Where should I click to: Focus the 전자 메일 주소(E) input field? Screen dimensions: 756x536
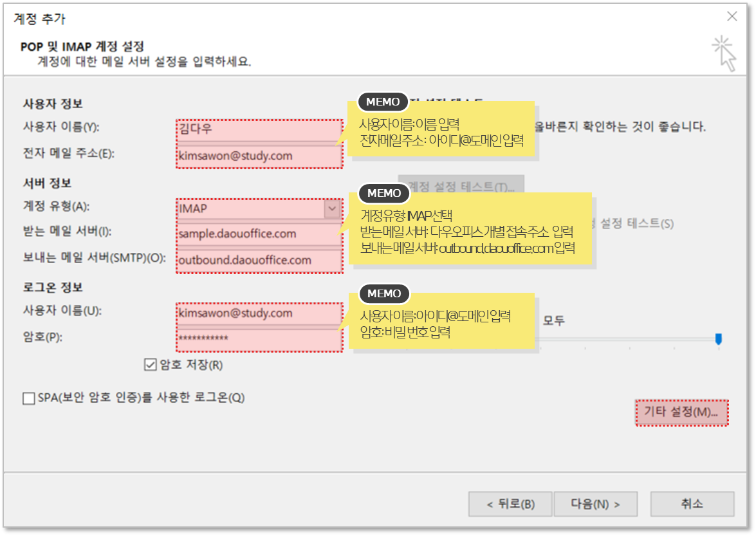[x=259, y=156]
